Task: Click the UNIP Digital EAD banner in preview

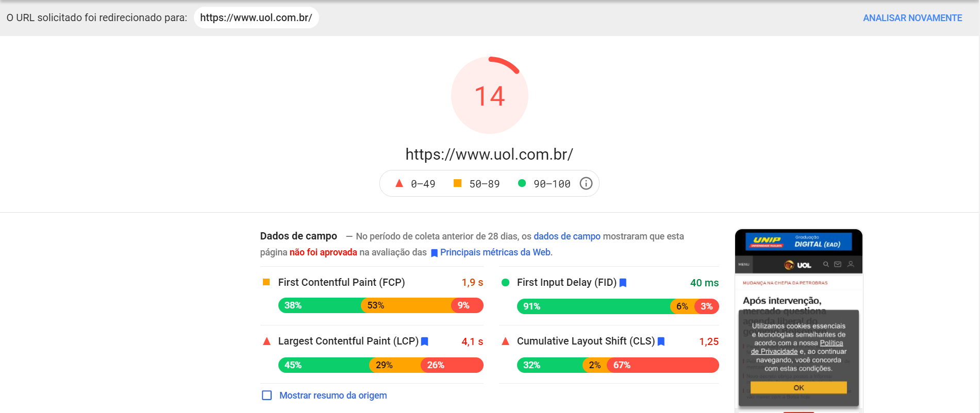Action: (799, 241)
